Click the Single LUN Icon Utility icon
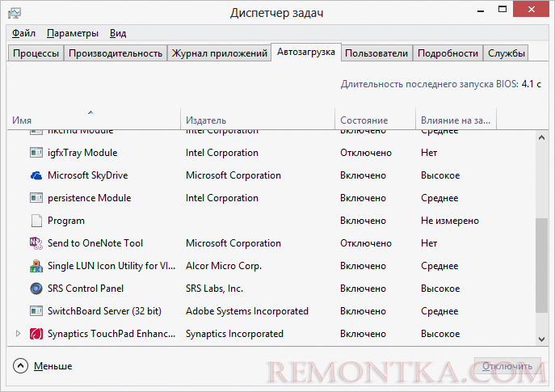 coord(36,266)
